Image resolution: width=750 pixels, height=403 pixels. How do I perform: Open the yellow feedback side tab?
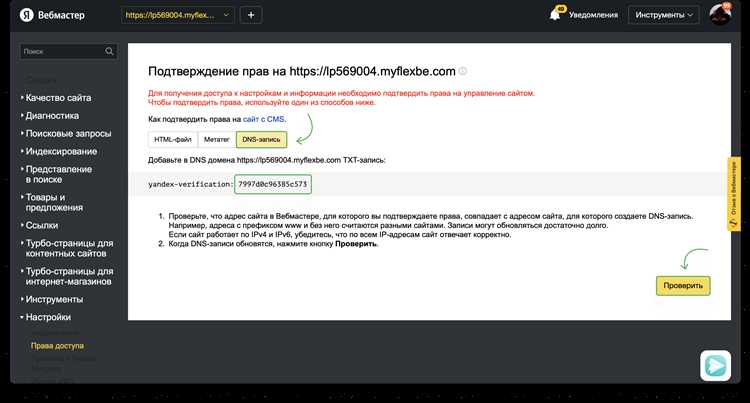[734, 194]
